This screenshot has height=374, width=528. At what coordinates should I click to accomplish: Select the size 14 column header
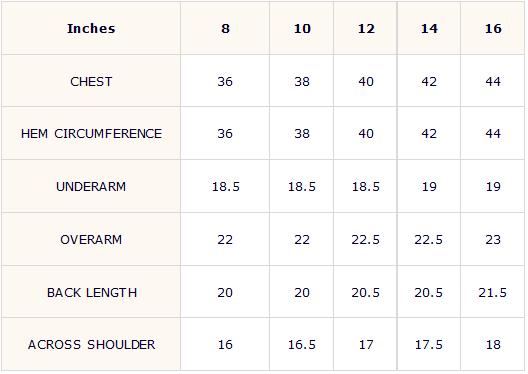pyautogui.click(x=429, y=28)
